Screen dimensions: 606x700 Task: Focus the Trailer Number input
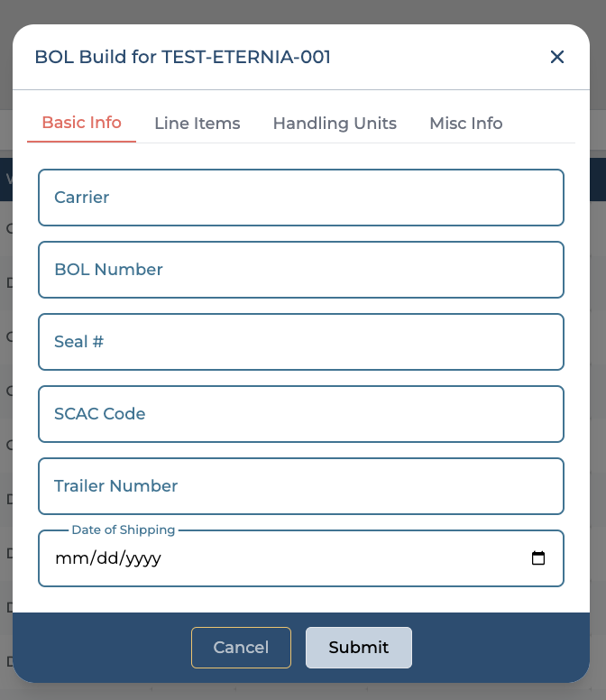click(x=300, y=486)
